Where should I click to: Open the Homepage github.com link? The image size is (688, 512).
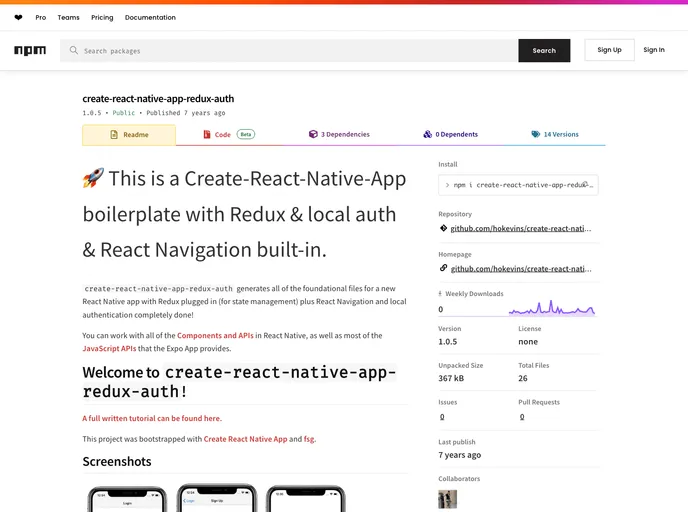pyautogui.click(x=521, y=269)
